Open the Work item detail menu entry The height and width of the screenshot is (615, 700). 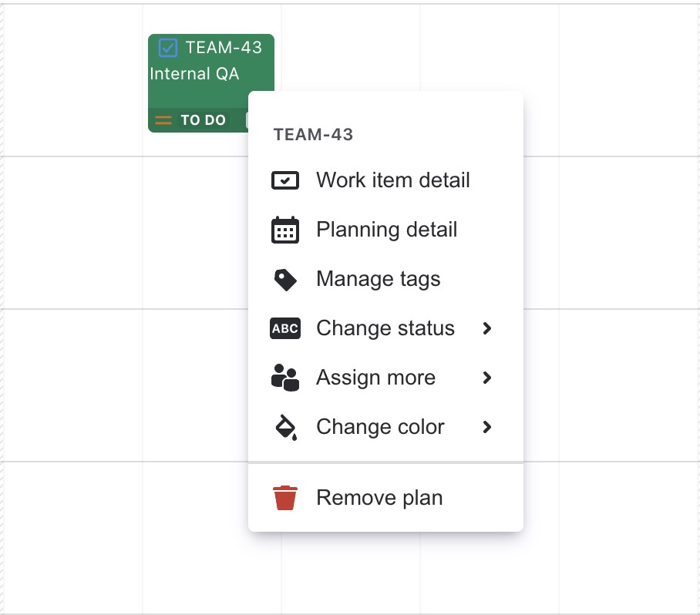pos(392,181)
